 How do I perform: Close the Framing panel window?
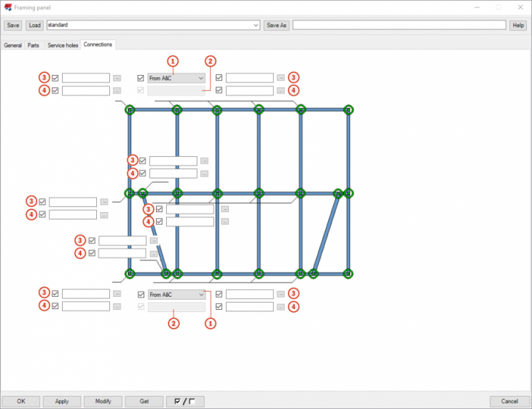520,7
